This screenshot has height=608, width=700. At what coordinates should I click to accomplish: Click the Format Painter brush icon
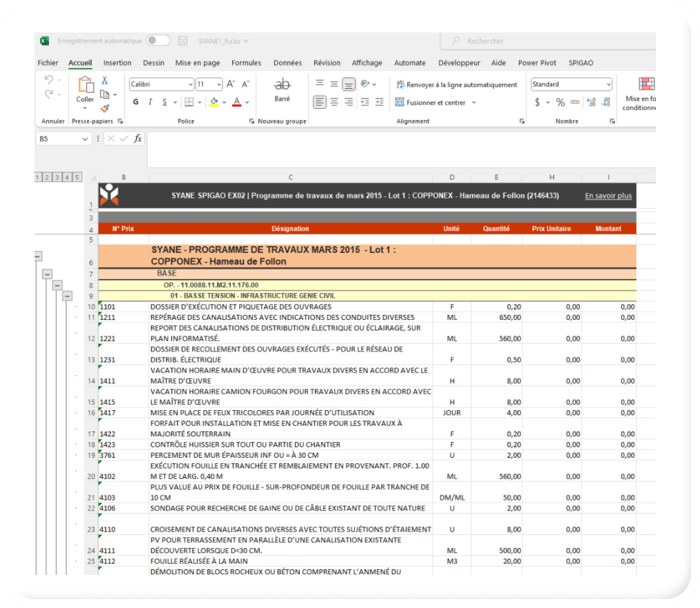[x=105, y=108]
